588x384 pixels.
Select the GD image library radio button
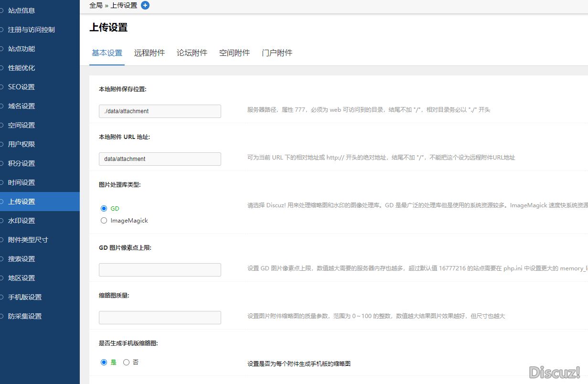[104, 208]
